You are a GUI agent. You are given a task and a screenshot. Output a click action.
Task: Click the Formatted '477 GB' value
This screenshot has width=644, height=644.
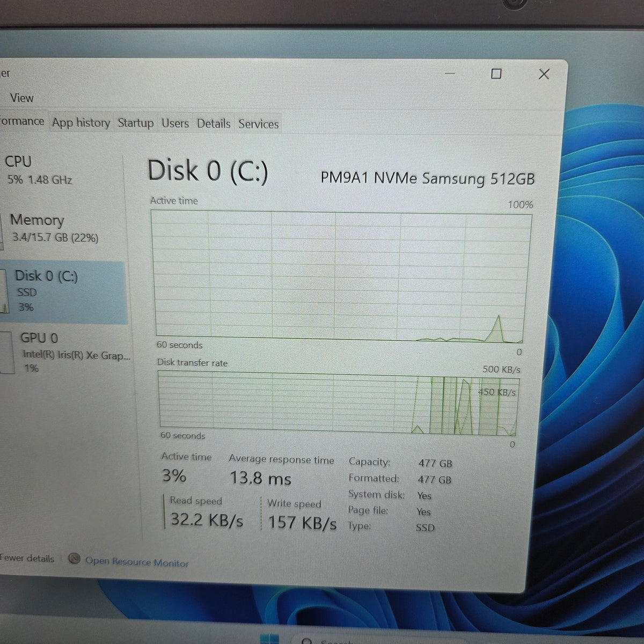coord(435,479)
